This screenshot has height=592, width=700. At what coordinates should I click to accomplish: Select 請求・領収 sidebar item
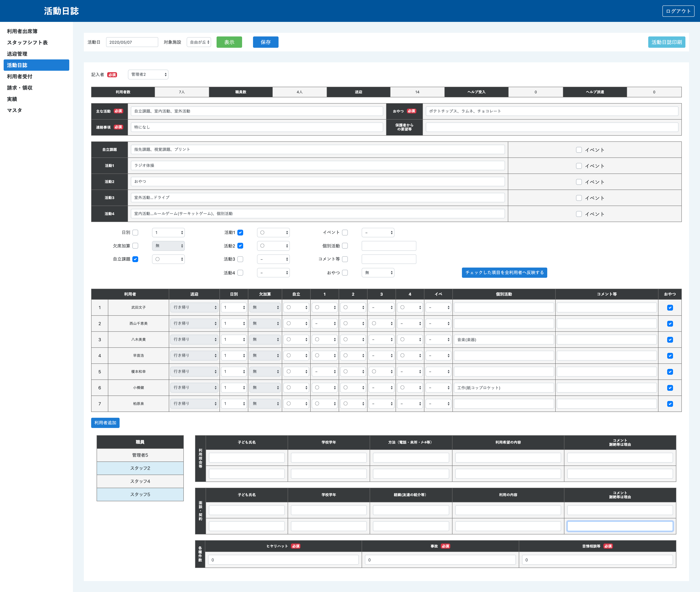(x=20, y=88)
